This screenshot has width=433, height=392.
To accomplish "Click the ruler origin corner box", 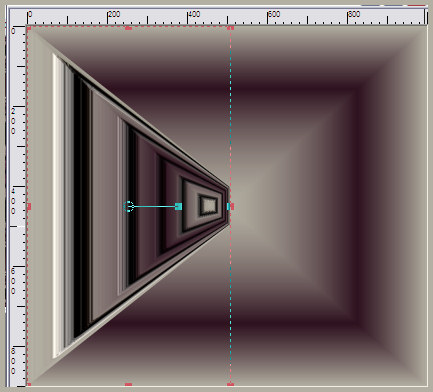I will [17, 17].
